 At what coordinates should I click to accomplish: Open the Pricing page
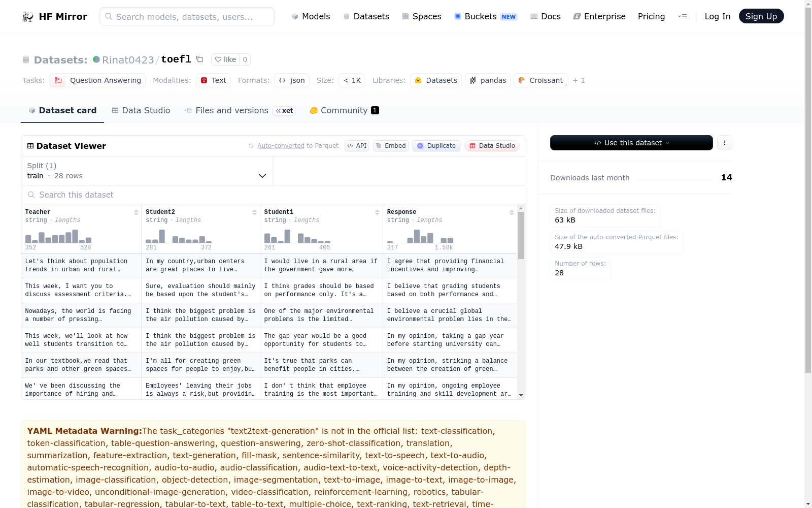click(651, 16)
